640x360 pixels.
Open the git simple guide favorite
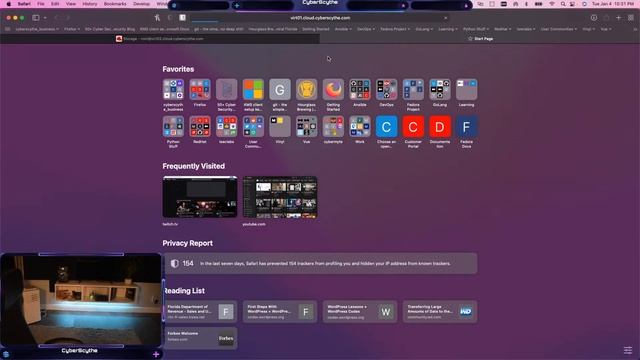point(280,90)
